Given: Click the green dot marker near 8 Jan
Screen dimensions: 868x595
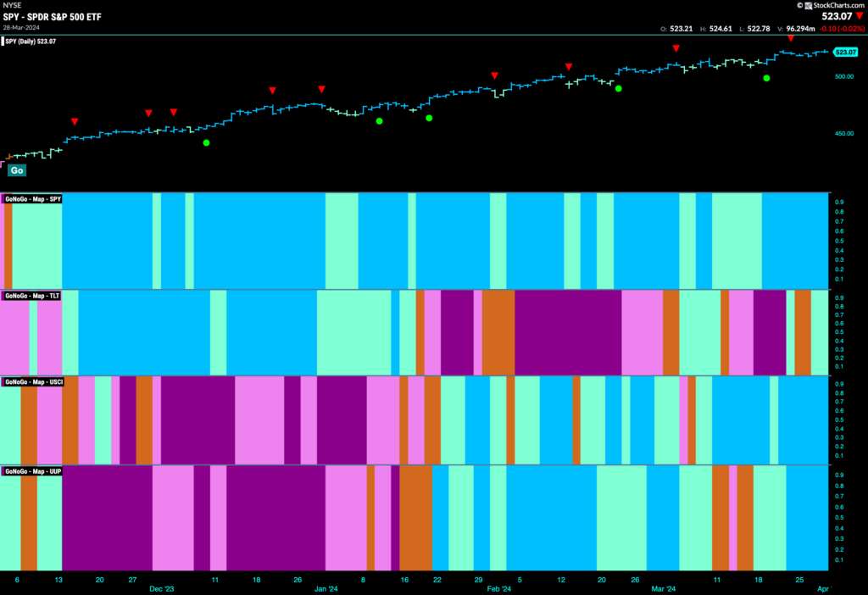Looking at the screenshot, I should click(379, 120).
